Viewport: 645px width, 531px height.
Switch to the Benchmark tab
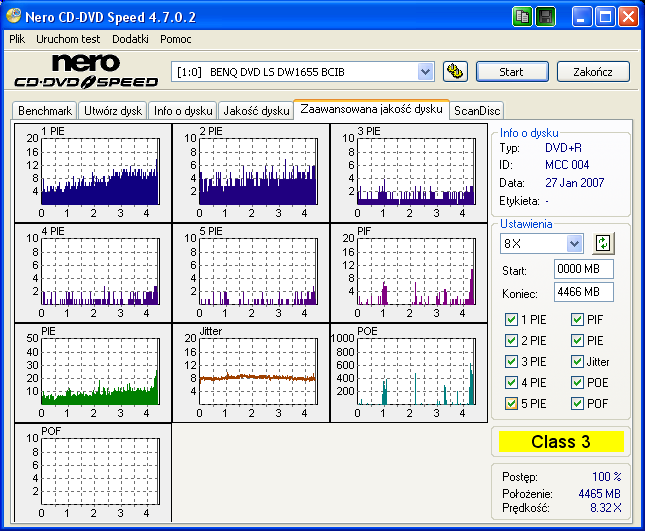45,111
